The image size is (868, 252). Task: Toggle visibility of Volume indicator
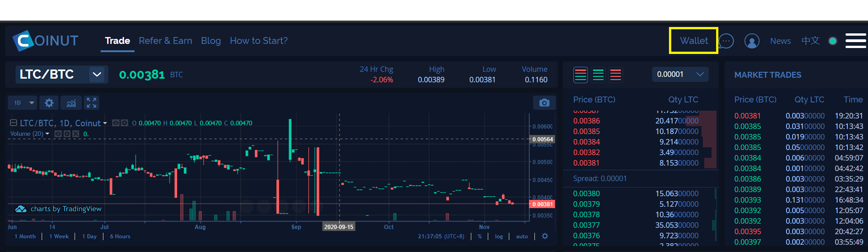58,134
